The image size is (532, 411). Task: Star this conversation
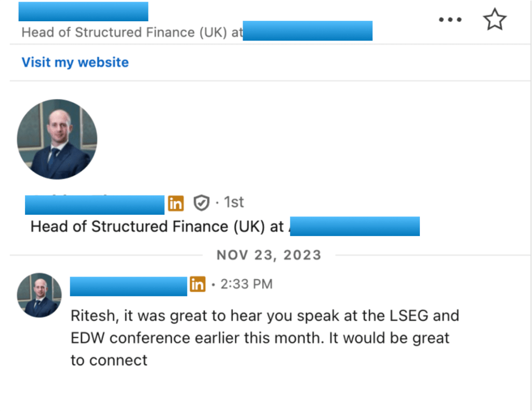[x=494, y=20]
